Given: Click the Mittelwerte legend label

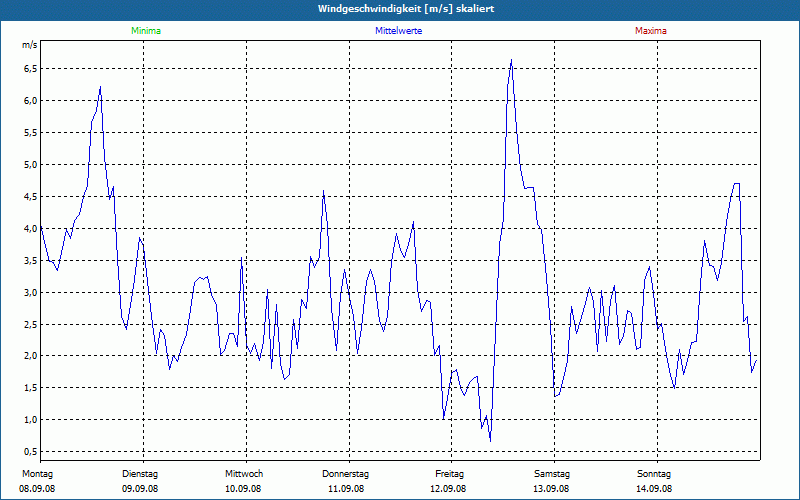Looking at the screenshot, I should point(398,31).
